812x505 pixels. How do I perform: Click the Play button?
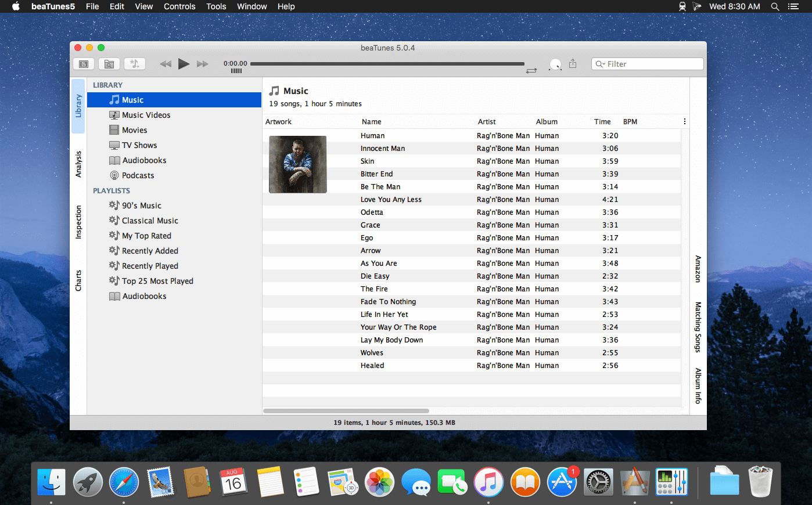[184, 64]
